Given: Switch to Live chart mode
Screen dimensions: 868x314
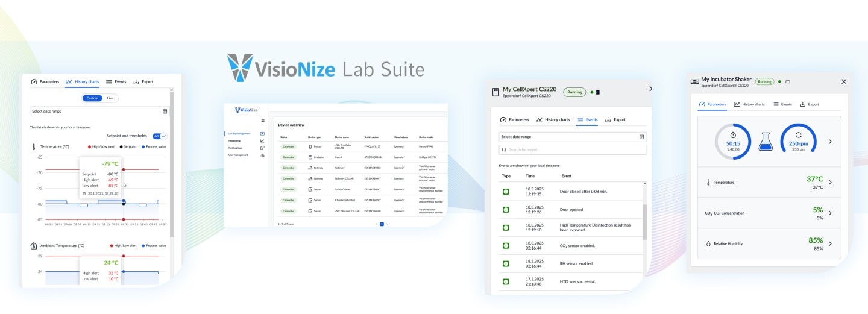Looking at the screenshot, I should 110,98.
